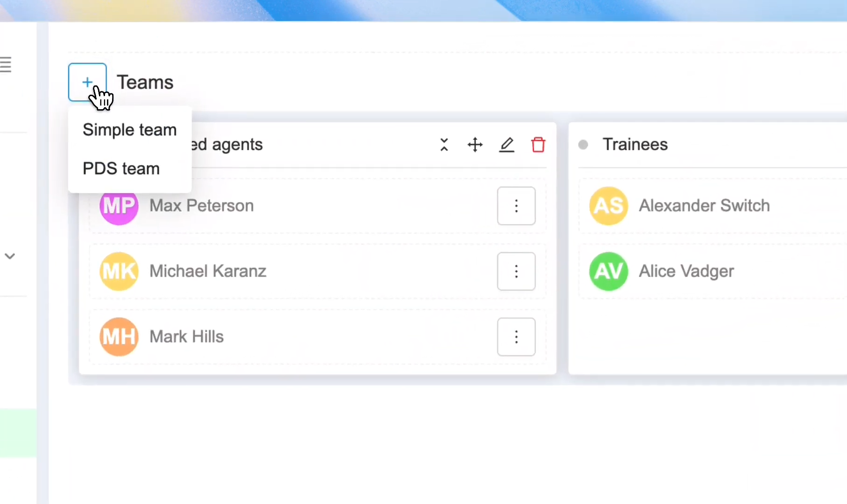This screenshot has height=504, width=847.
Task: Click the MP avatar of Max Peterson
Action: click(x=119, y=206)
